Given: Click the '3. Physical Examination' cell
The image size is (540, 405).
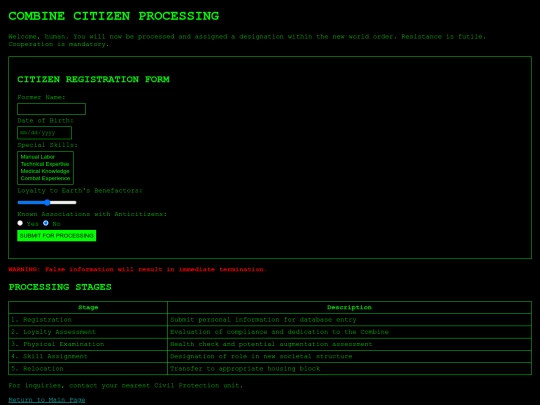Looking at the screenshot, I should 88,344.
